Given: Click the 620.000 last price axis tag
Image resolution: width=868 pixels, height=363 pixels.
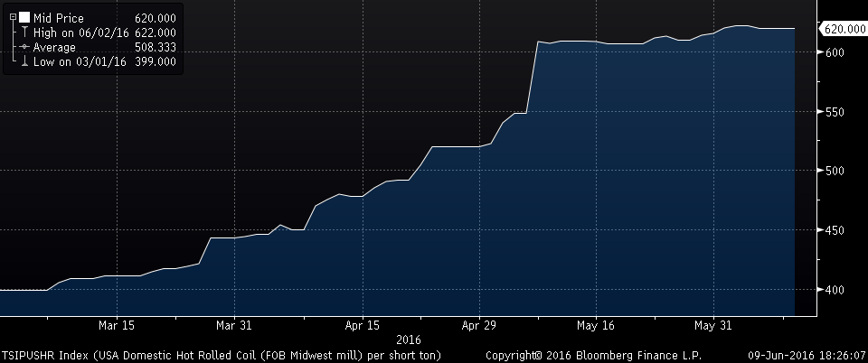Looking at the screenshot, I should tap(842, 29).
